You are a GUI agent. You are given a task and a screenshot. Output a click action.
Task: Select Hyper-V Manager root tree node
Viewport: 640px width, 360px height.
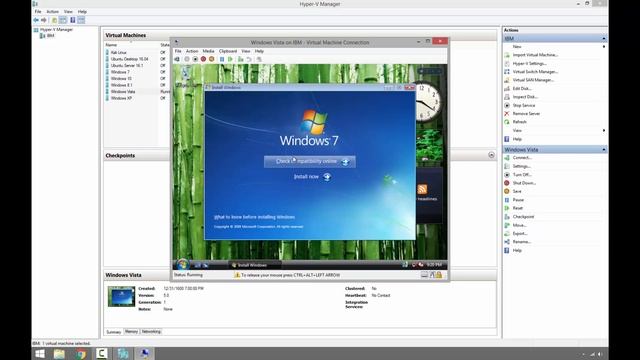56,29
